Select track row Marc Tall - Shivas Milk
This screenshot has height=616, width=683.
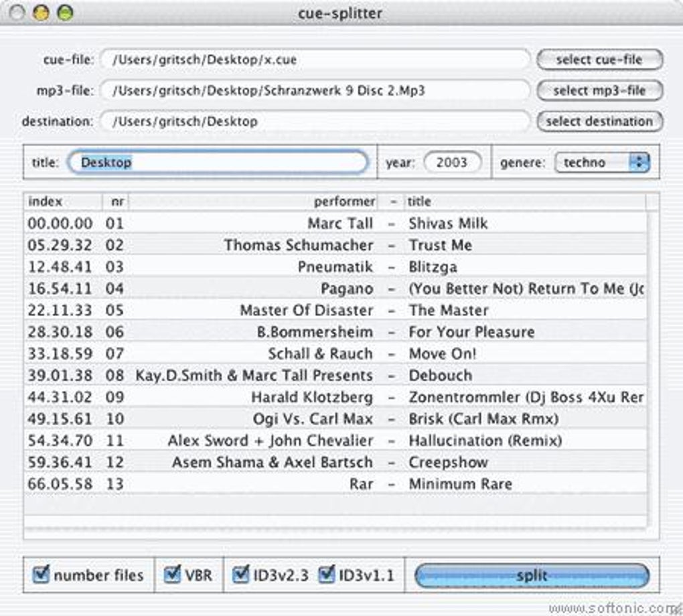coord(335,224)
